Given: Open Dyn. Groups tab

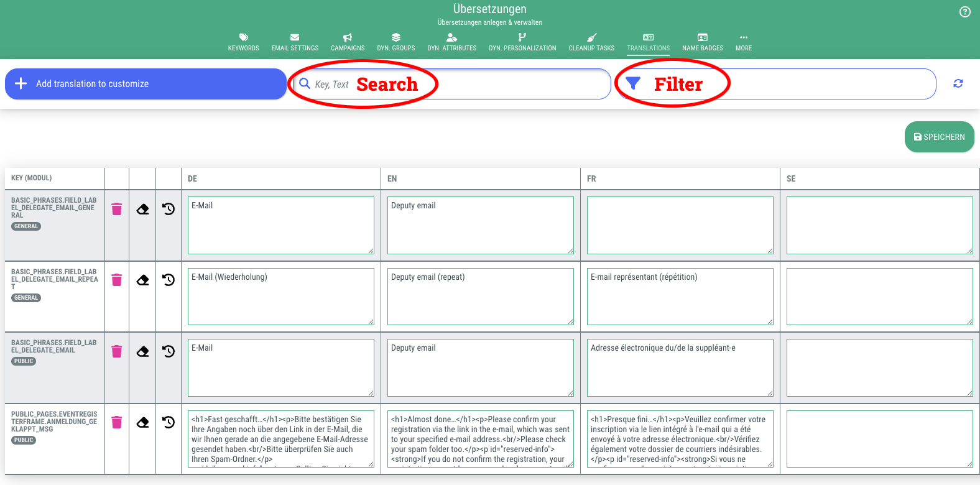Looking at the screenshot, I should pyautogui.click(x=396, y=42).
